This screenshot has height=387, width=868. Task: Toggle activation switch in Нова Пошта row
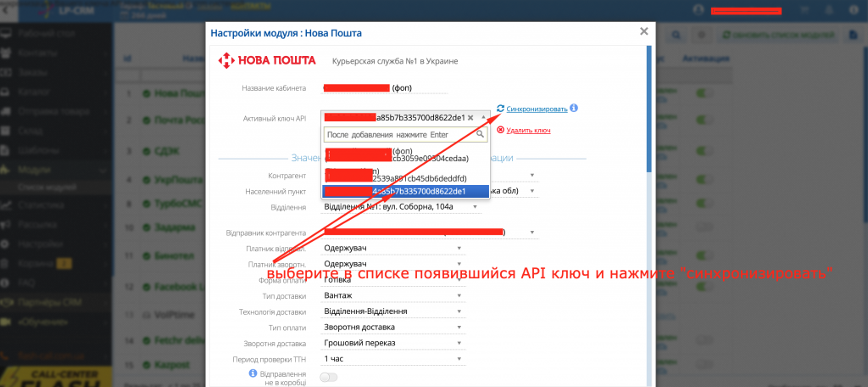(705, 93)
